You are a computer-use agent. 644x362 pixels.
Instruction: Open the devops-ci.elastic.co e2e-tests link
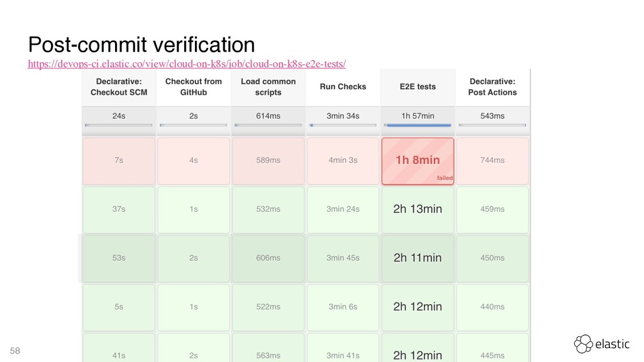pos(187,64)
